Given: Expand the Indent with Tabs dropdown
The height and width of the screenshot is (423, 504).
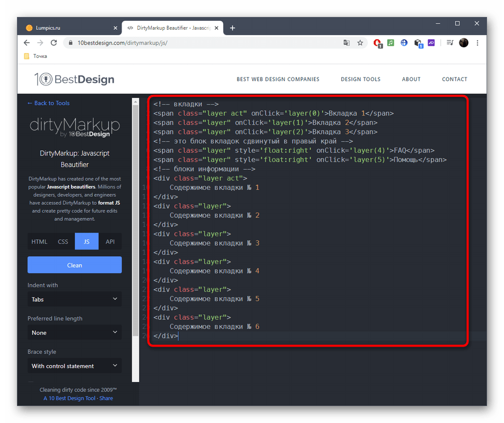Looking at the screenshot, I should click(x=74, y=299).
